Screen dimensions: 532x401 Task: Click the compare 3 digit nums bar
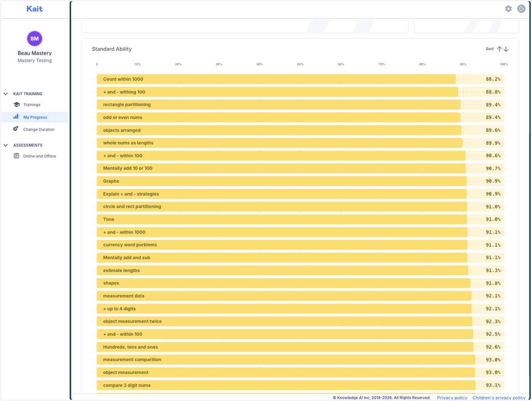click(286, 385)
